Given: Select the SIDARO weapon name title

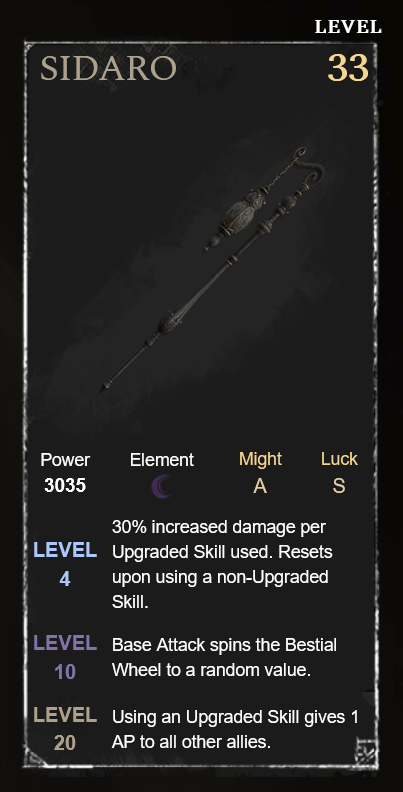Looking at the screenshot, I should (x=108, y=68).
